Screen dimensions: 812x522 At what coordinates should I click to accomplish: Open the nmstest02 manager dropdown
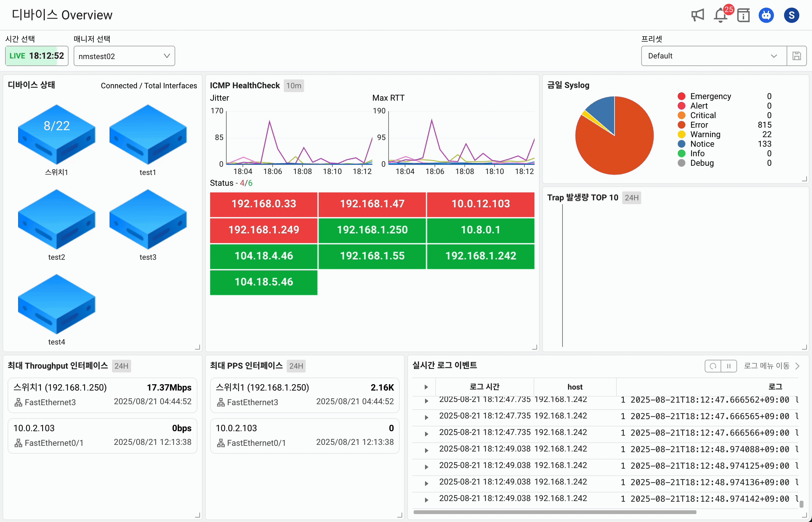click(x=124, y=56)
